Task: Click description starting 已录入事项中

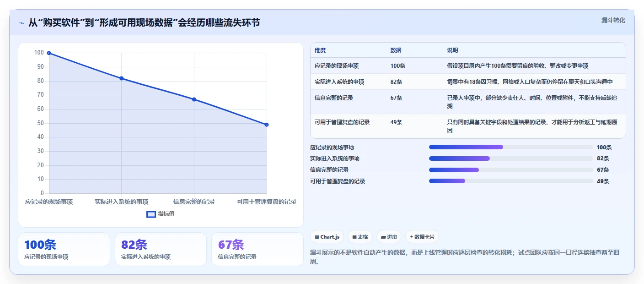Action: pyautogui.click(x=532, y=102)
